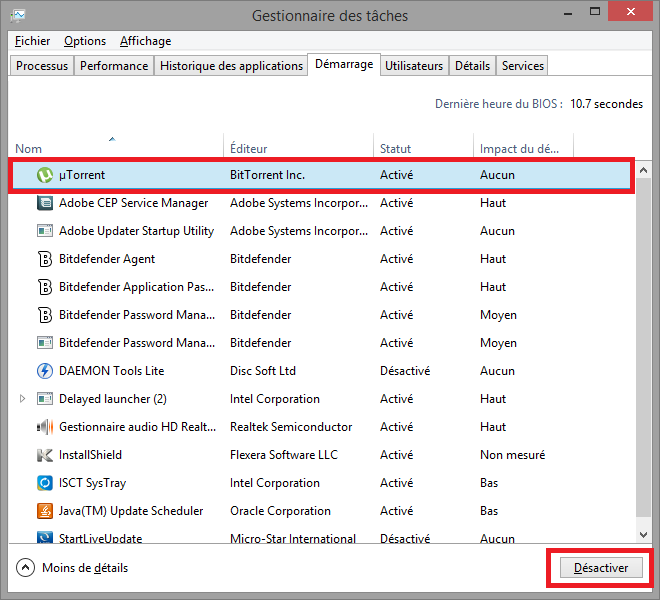The image size is (660, 600).
Task: Click the Realtek HD audio manager icon
Action: tap(45, 427)
